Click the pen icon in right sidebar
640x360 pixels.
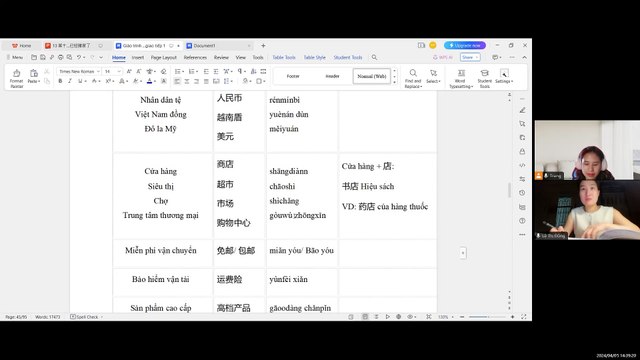pyautogui.click(x=522, y=110)
